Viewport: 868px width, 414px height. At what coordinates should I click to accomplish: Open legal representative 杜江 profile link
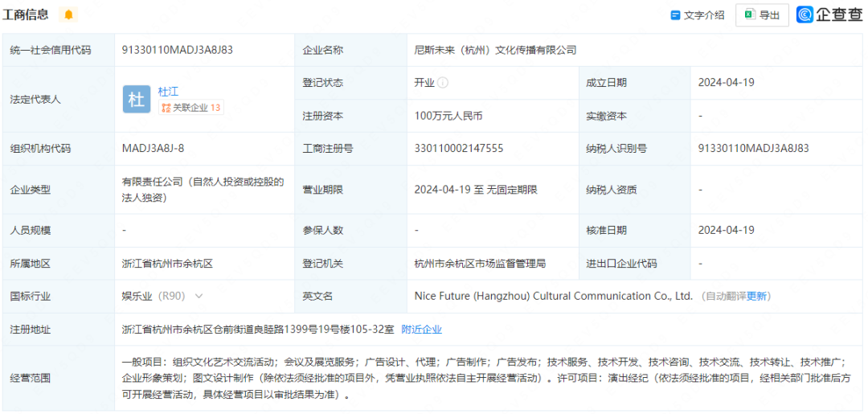(x=168, y=92)
